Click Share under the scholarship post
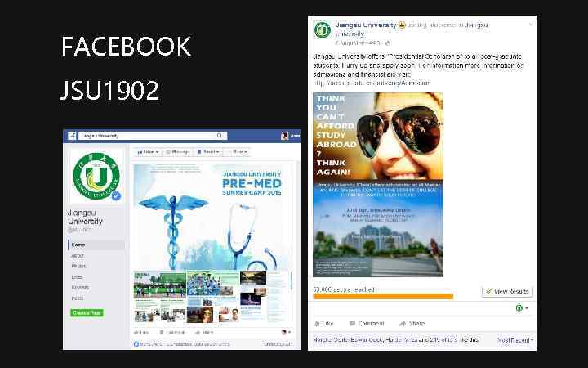 point(412,323)
